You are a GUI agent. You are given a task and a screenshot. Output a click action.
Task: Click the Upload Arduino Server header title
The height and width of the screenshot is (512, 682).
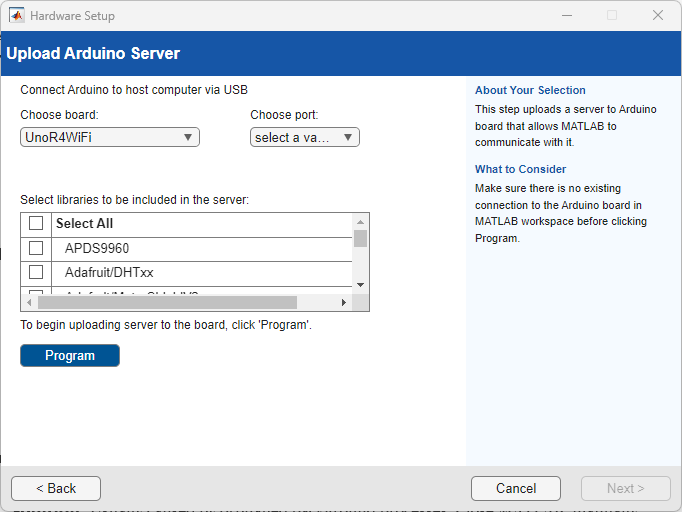tap(93, 53)
